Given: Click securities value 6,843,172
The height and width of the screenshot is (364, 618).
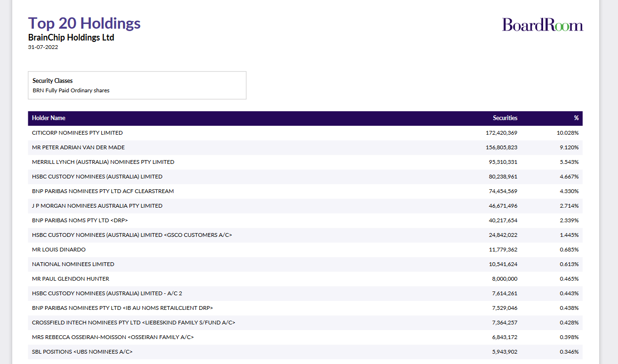Looking at the screenshot, I should point(504,337).
